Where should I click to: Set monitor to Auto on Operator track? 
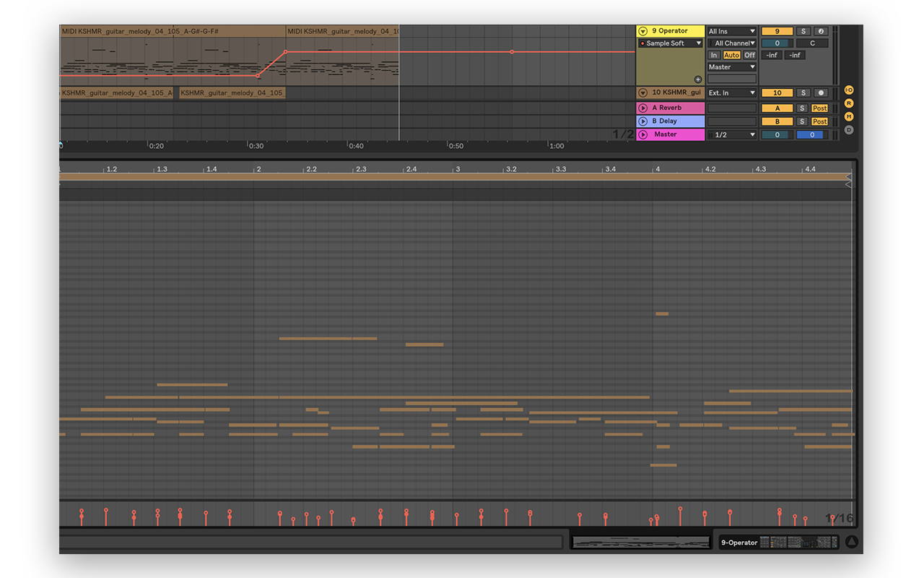pyautogui.click(x=731, y=55)
